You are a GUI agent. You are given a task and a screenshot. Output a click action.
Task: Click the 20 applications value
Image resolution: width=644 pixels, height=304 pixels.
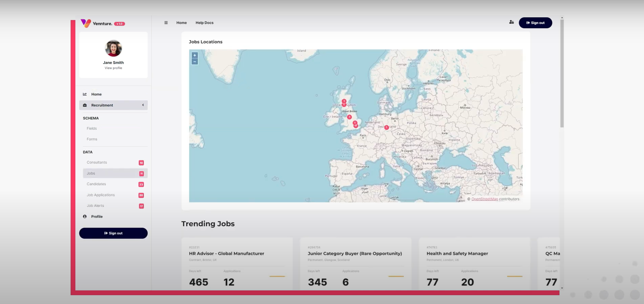point(467,282)
